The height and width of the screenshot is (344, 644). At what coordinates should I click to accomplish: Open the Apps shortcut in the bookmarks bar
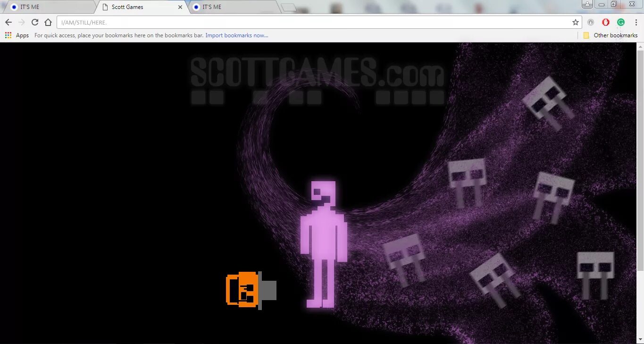tap(17, 35)
